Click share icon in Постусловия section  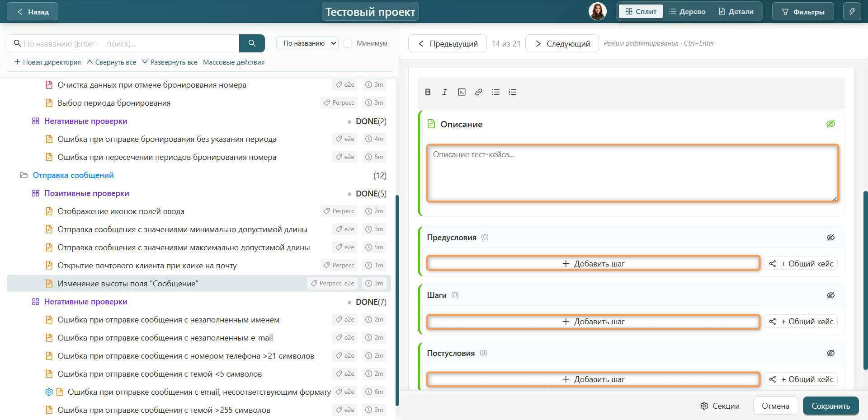pos(773,379)
